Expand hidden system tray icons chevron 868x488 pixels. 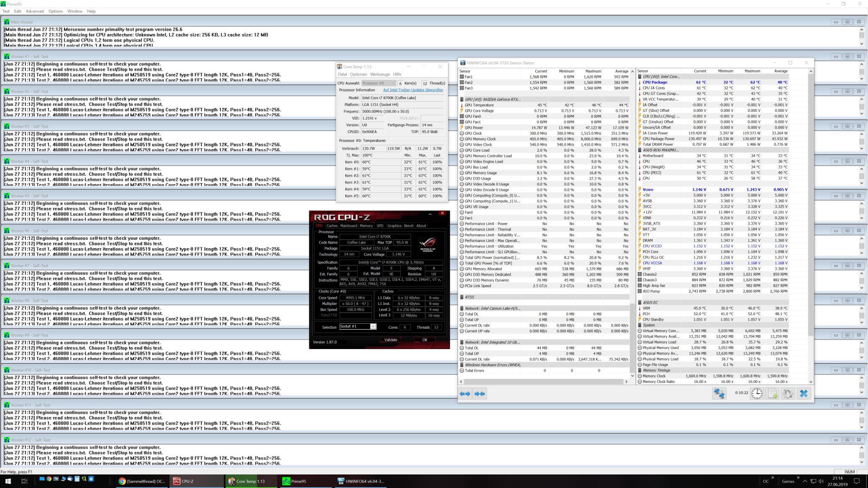(x=805, y=481)
